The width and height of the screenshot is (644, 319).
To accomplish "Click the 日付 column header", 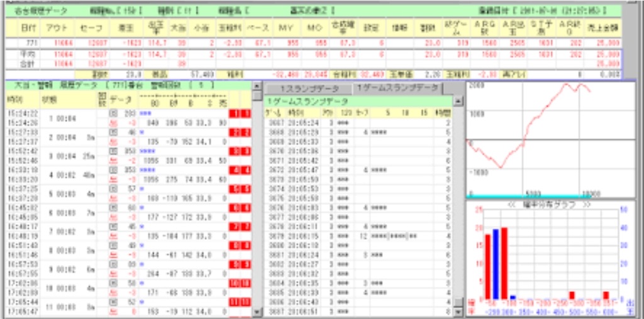I will click(28, 28).
